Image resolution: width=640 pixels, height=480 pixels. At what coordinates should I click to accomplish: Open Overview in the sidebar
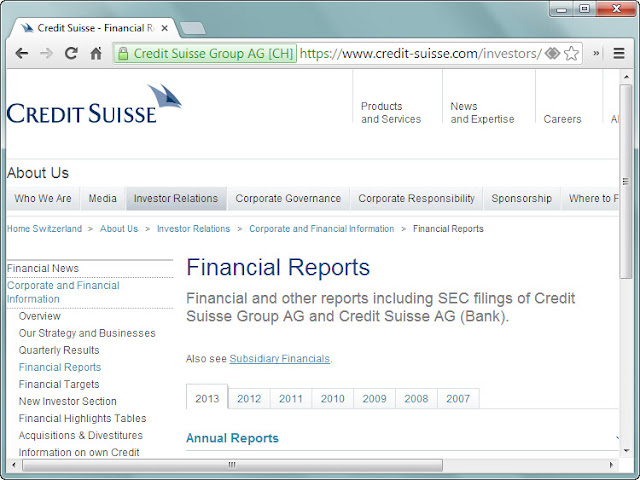[x=40, y=316]
